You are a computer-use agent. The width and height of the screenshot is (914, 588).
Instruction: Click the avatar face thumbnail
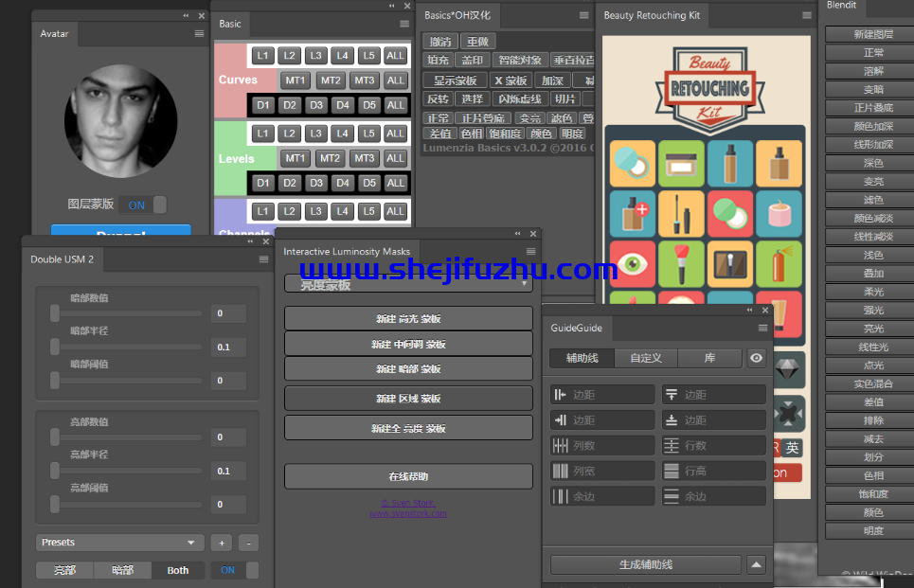point(120,121)
